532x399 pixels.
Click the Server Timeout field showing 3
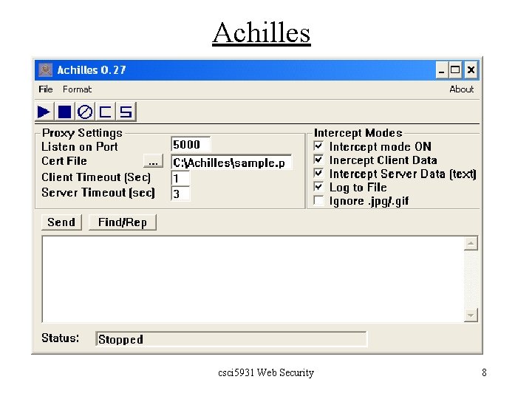180,194
